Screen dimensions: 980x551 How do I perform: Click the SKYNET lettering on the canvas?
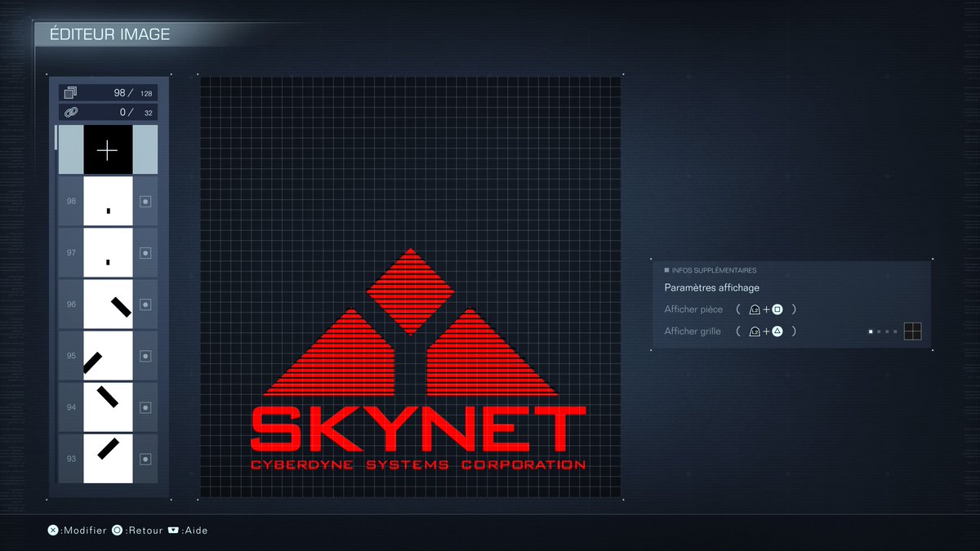tap(418, 429)
